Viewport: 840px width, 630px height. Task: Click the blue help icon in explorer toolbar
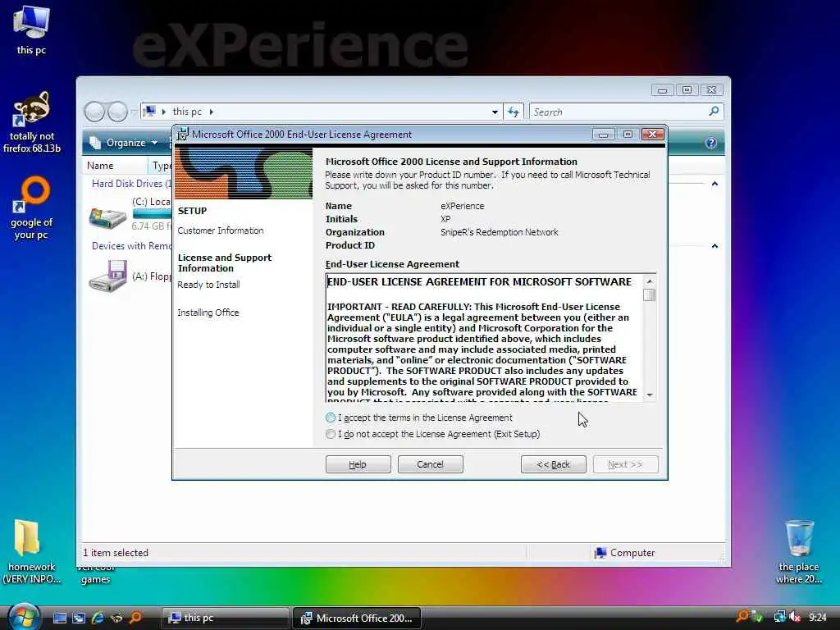tap(711, 143)
